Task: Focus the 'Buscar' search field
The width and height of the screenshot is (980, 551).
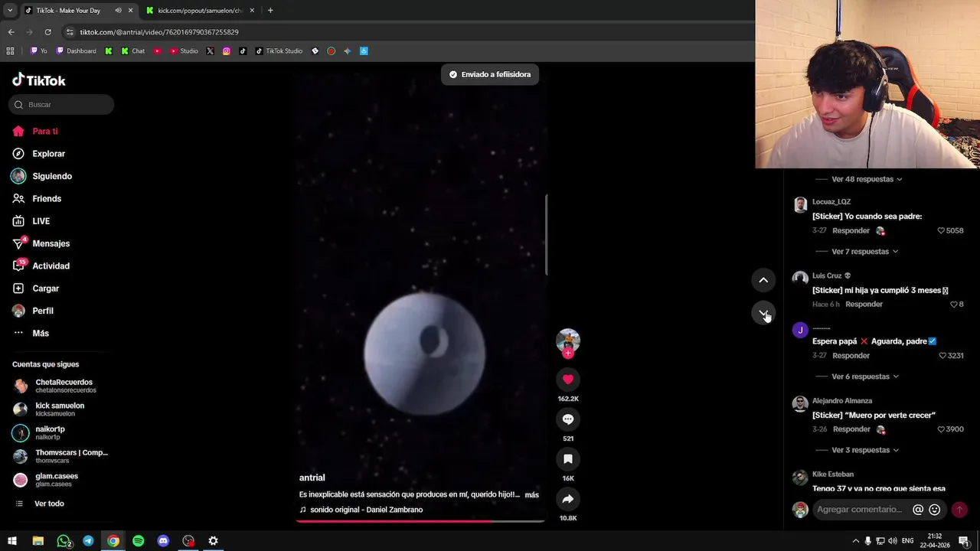Action: tap(61, 105)
